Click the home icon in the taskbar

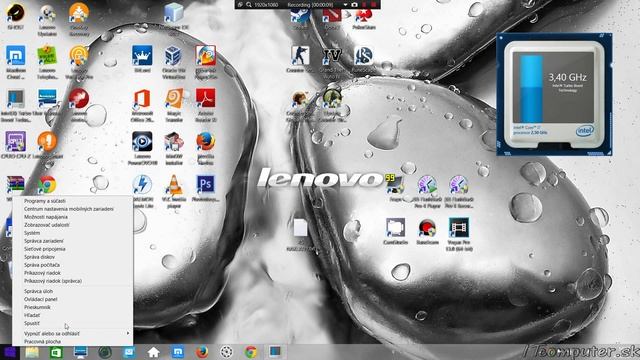coord(153,352)
